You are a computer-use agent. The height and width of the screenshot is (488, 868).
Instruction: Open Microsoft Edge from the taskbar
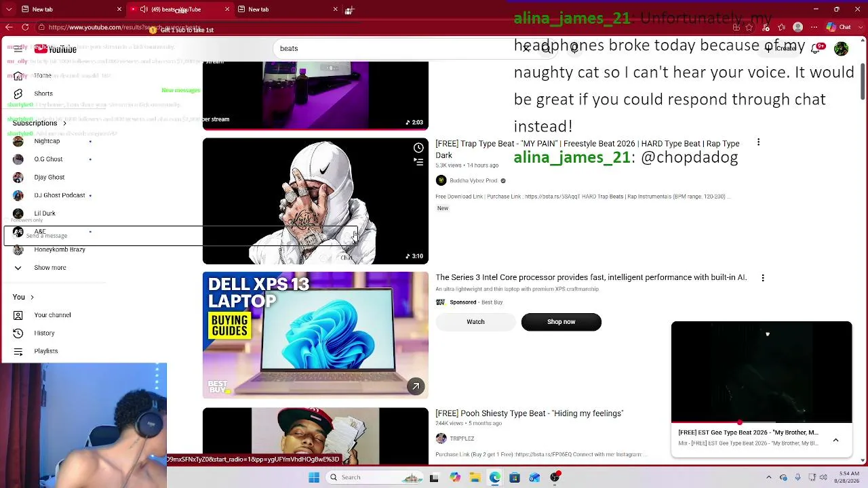495,478
